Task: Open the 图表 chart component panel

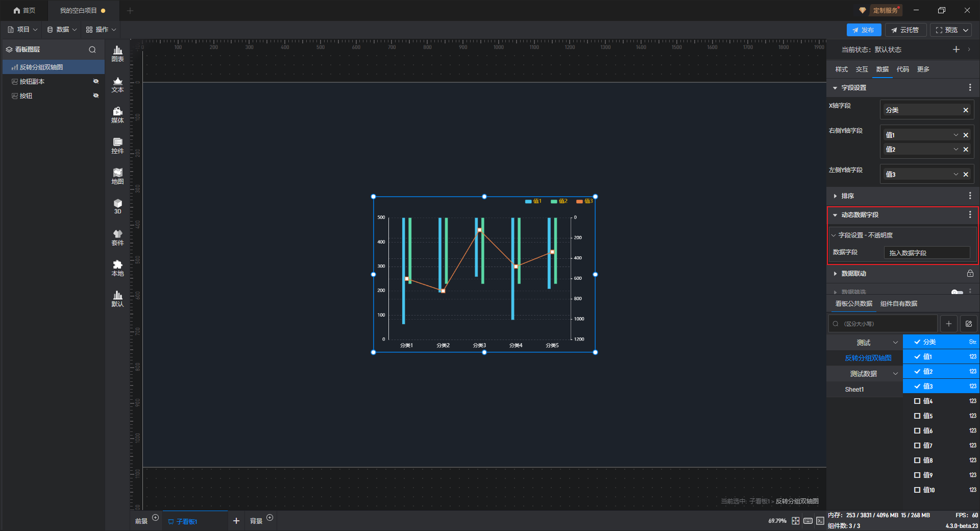Action: (117, 53)
